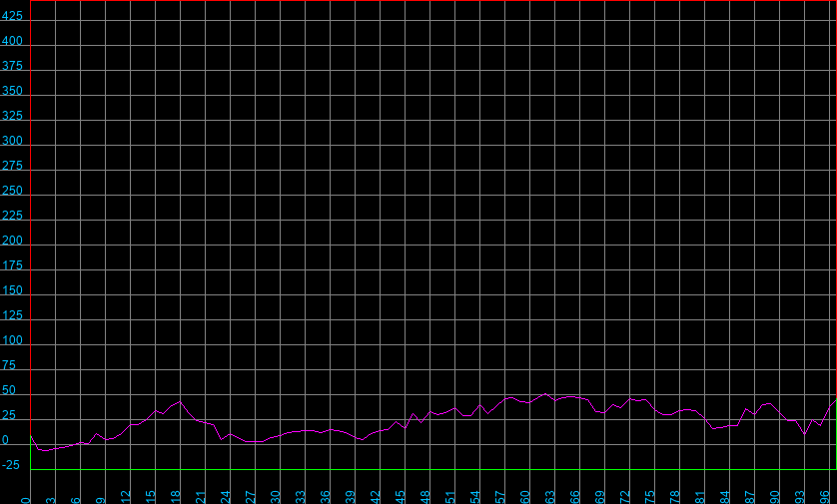Viewport: 837px width, 504px height.
Task: Select the 69 horizontal axis label
Action: click(600, 497)
